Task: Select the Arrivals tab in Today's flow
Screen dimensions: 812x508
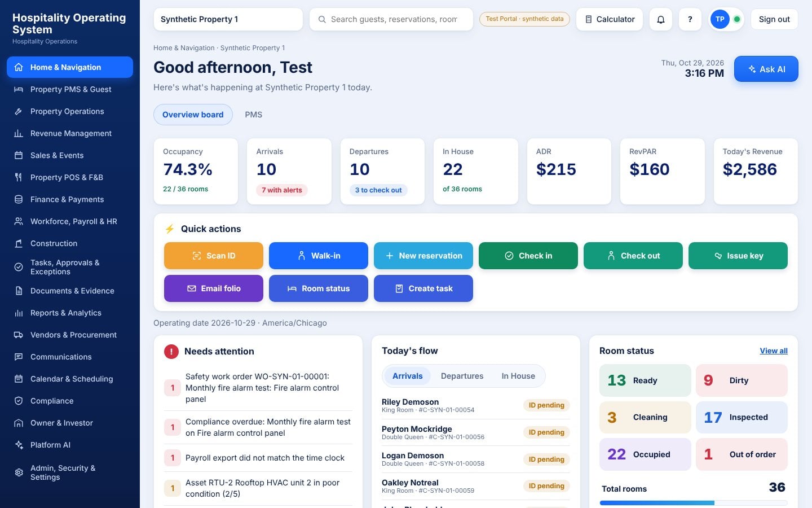Action: click(407, 376)
